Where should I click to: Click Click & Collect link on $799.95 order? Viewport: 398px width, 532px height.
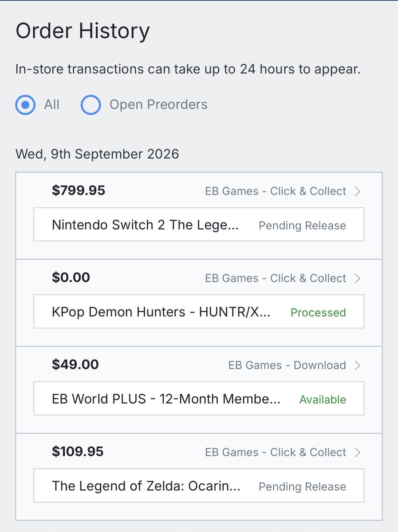tap(276, 192)
